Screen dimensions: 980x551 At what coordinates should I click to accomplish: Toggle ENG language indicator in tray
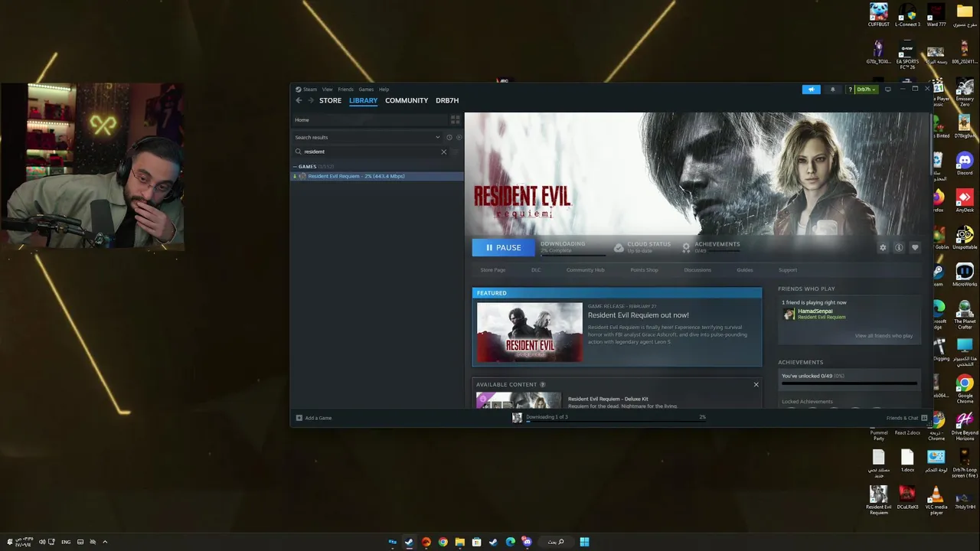(66, 542)
